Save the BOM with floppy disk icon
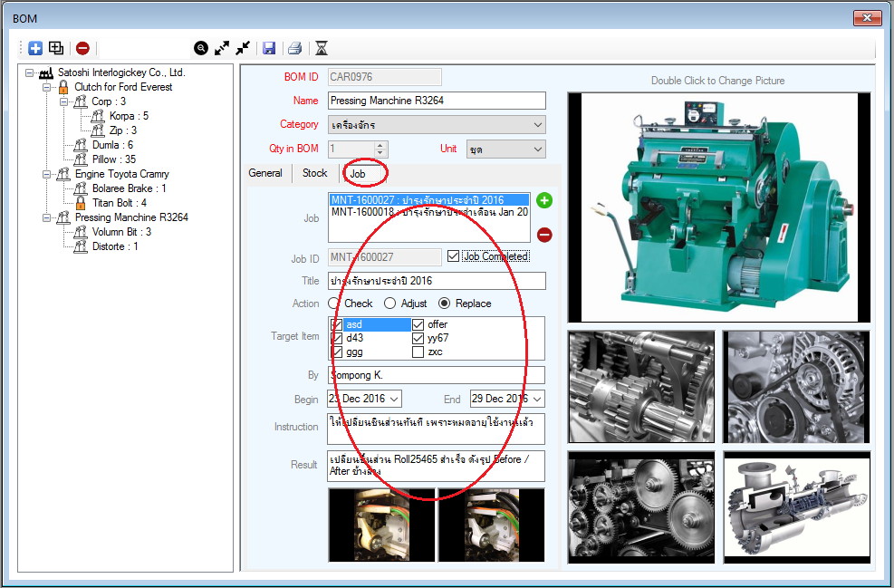 [269, 48]
